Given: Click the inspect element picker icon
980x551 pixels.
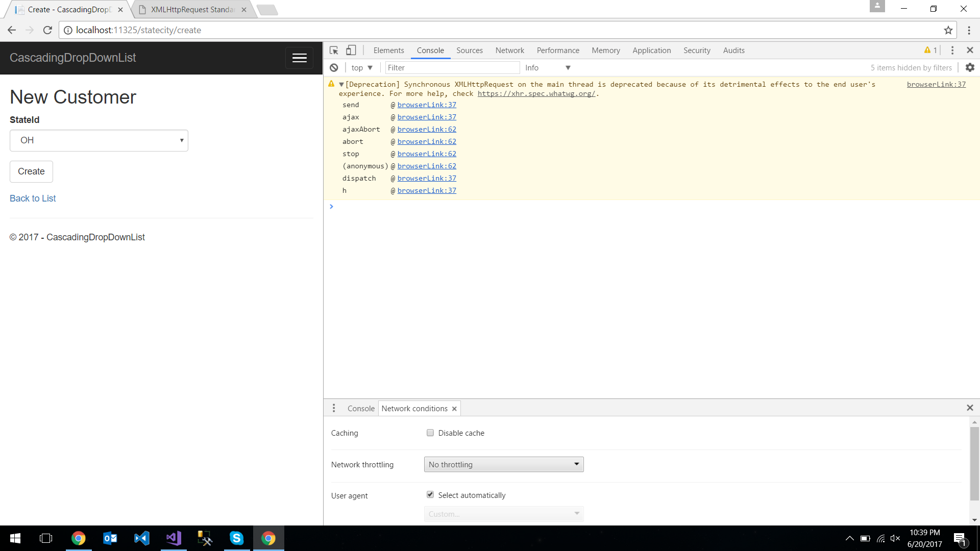Looking at the screenshot, I should pyautogui.click(x=334, y=50).
